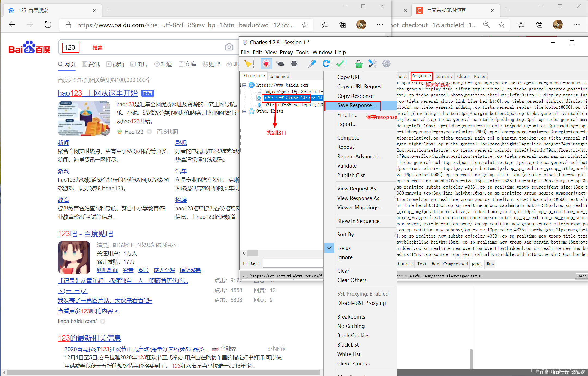This screenshot has width=588, height=376.
Task: Open the Baidu 资讯 tab
Action: (91, 64)
